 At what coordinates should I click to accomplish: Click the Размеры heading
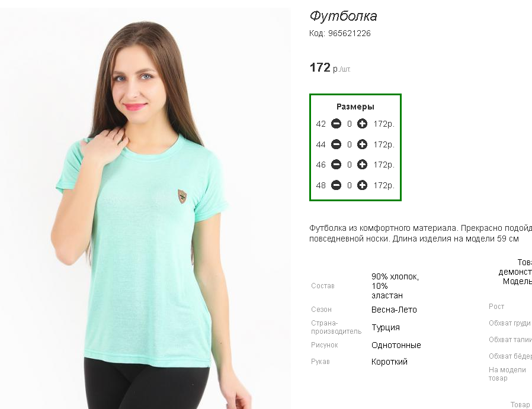click(x=355, y=107)
